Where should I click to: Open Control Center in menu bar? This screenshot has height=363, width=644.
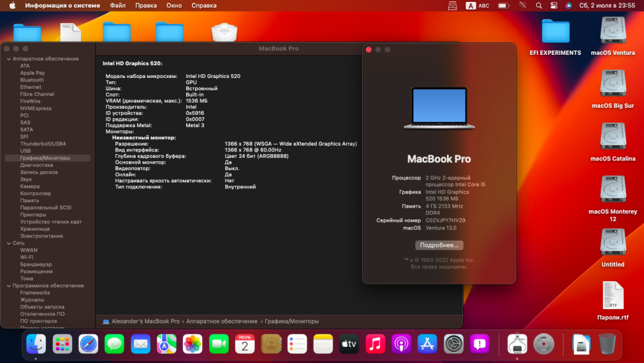(554, 6)
